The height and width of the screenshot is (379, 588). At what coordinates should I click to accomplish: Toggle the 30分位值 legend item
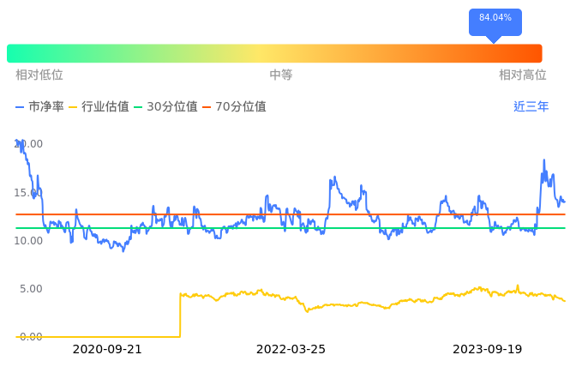(x=165, y=107)
